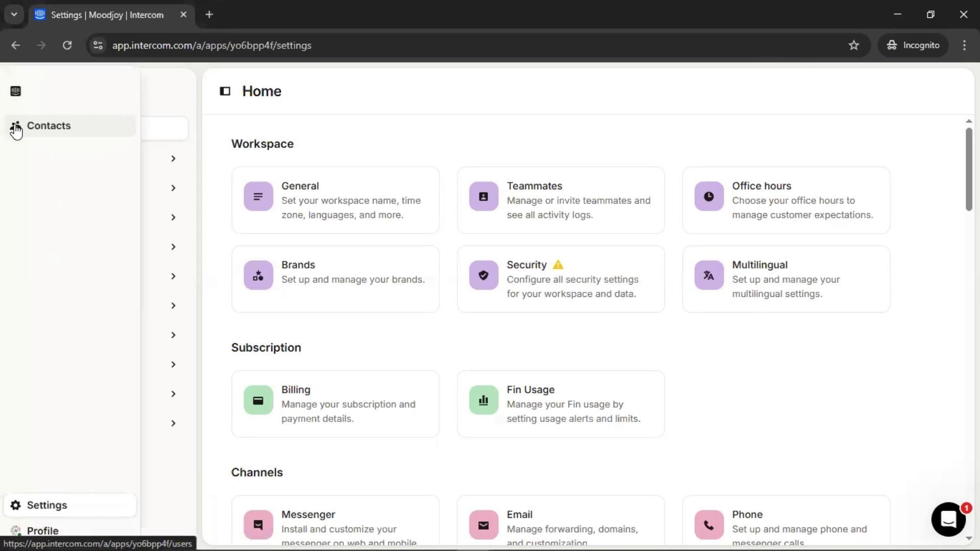Click the page vertical scrollbar thumb
Screen dimensions: 980x551
tap(968, 168)
